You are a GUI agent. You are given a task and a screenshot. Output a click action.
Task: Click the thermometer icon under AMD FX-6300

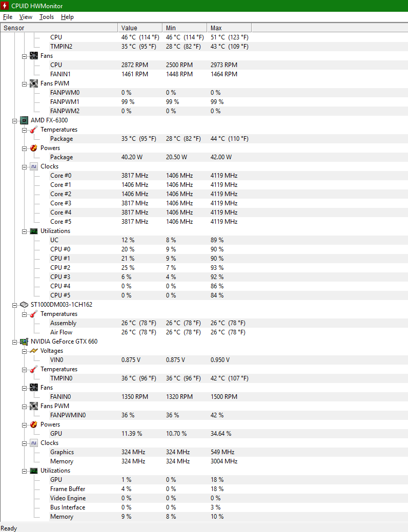34,130
